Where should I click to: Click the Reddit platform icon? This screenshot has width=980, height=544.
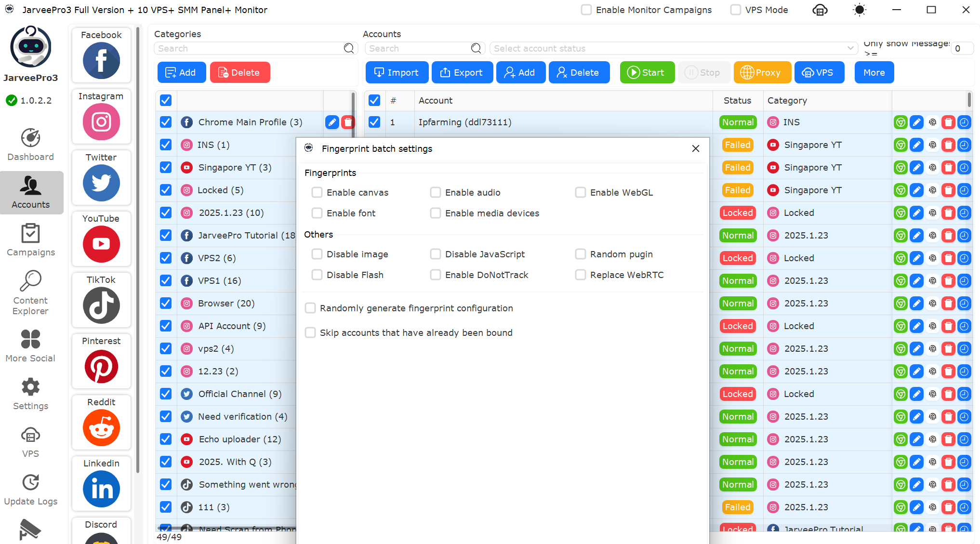coord(101,427)
